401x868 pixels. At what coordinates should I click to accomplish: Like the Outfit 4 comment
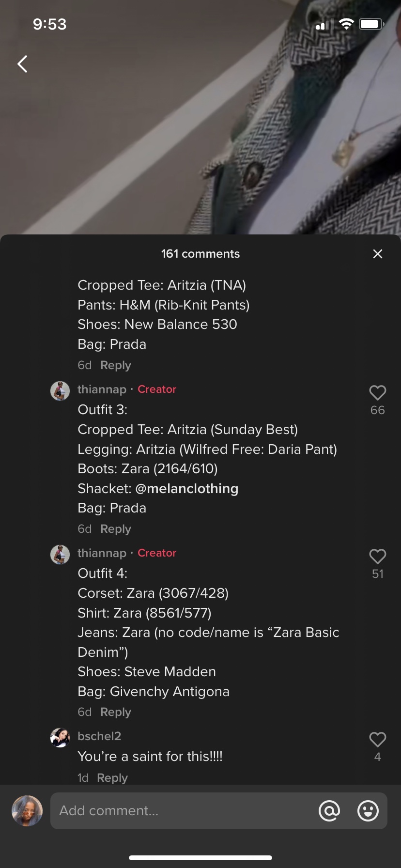(x=378, y=557)
